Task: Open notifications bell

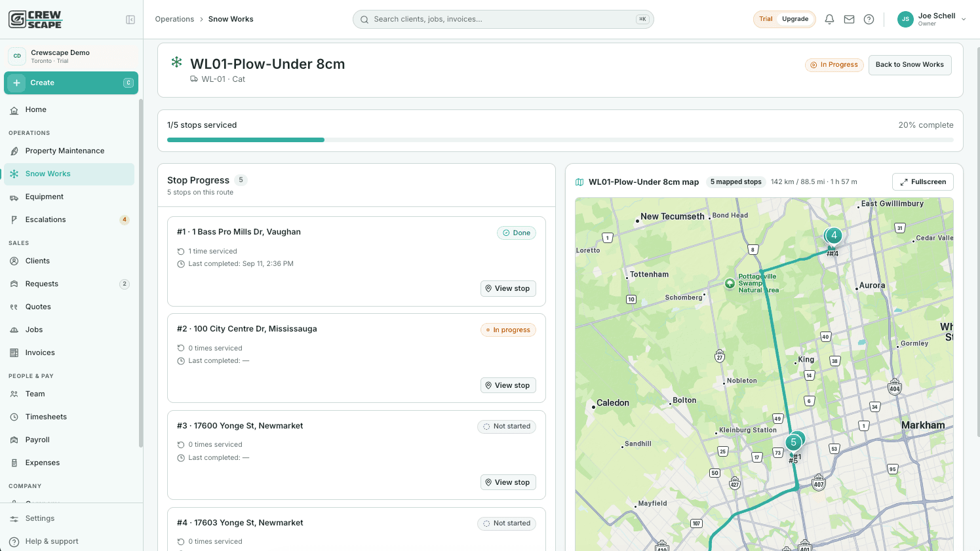Action: (829, 20)
